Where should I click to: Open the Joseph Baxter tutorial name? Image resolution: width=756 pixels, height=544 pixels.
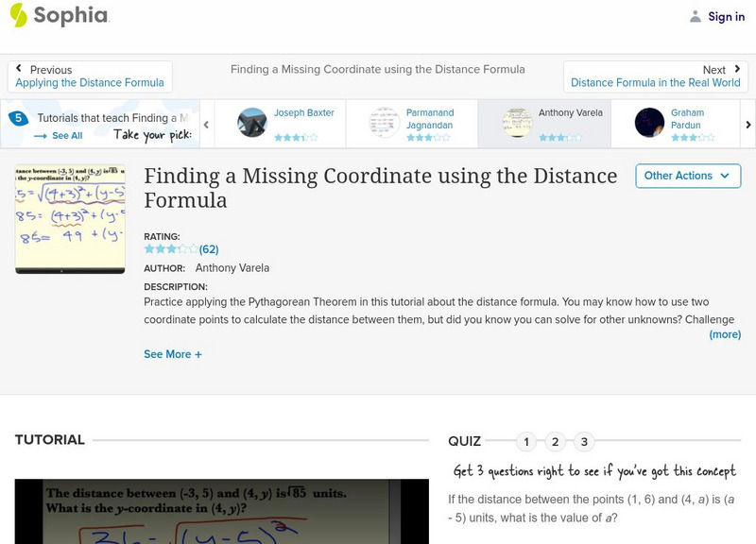click(303, 112)
